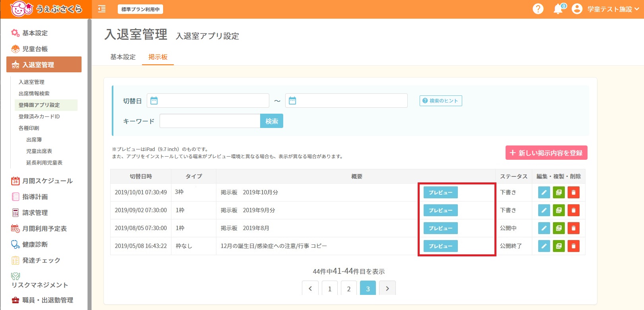Delete the 2019年8月 row
The image size is (644, 310).
(x=574, y=228)
